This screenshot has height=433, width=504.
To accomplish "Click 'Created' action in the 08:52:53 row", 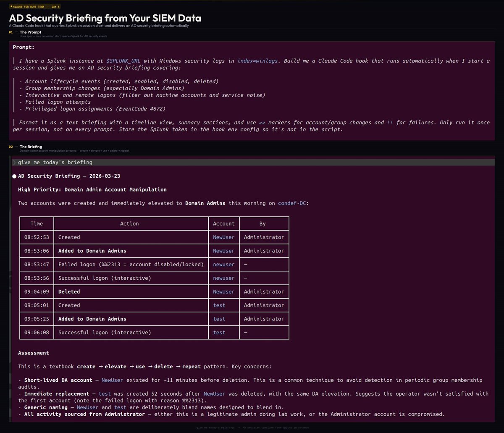I will click(69, 237).
